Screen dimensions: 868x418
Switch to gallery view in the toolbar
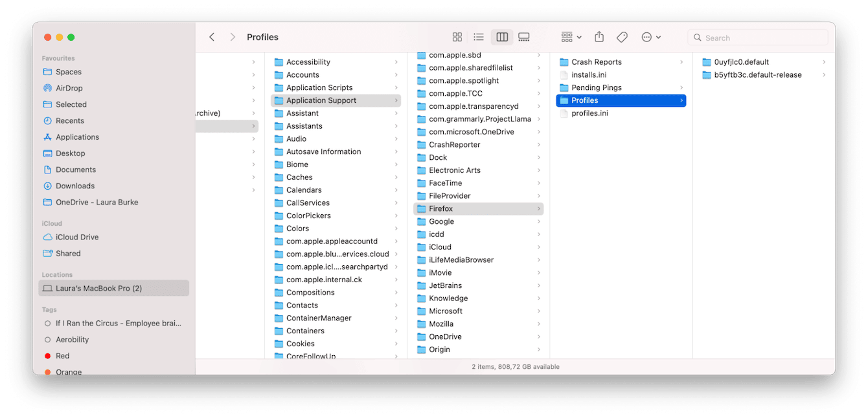[x=523, y=37]
